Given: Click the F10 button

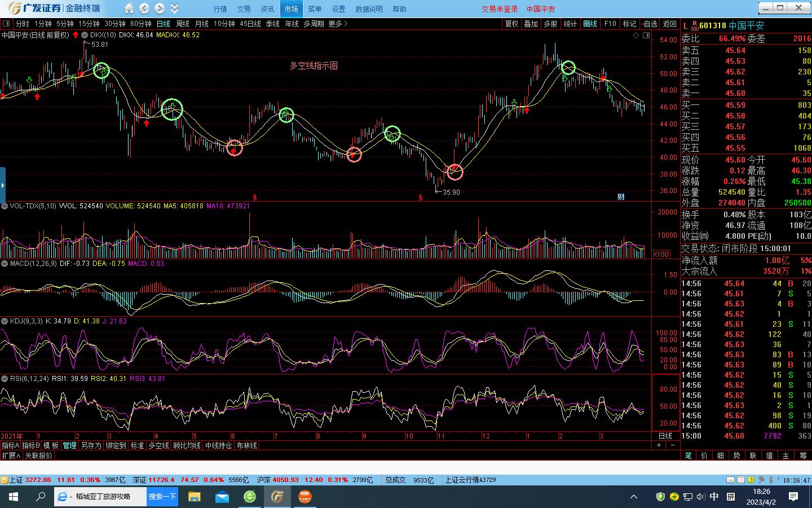Looking at the screenshot, I should point(610,24).
